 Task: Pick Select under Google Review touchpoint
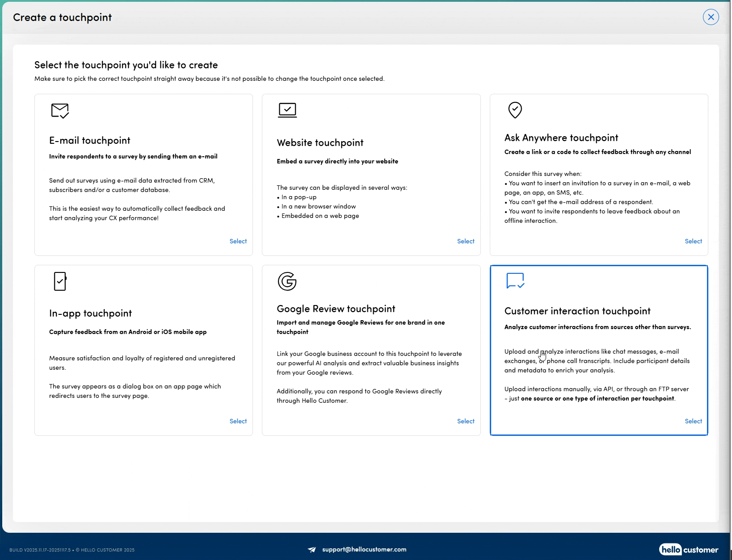coord(465,421)
